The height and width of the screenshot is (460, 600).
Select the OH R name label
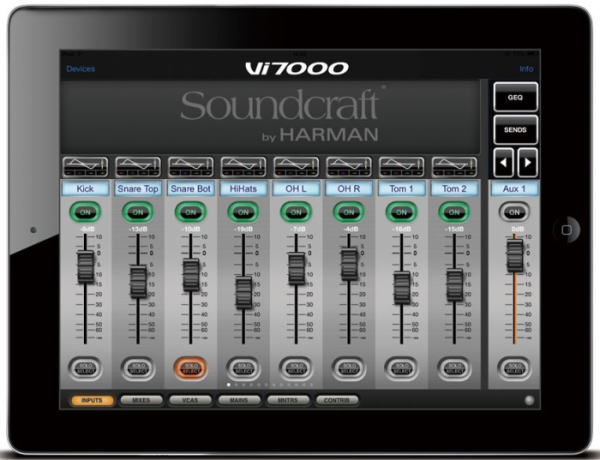pyautogui.click(x=349, y=189)
